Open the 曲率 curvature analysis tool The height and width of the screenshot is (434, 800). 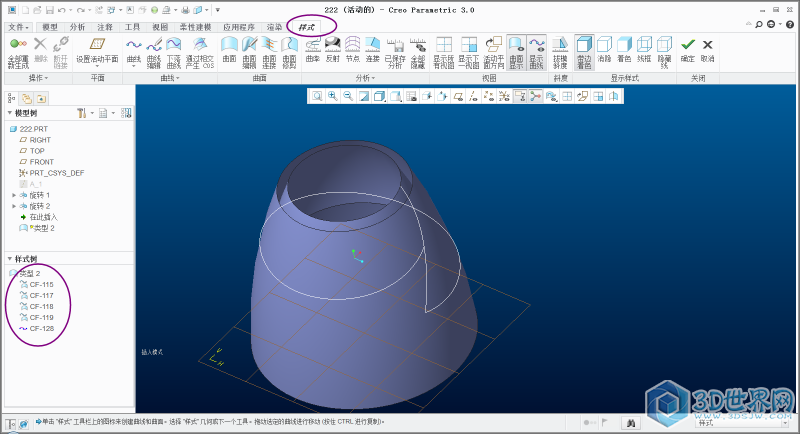pyautogui.click(x=313, y=50)
